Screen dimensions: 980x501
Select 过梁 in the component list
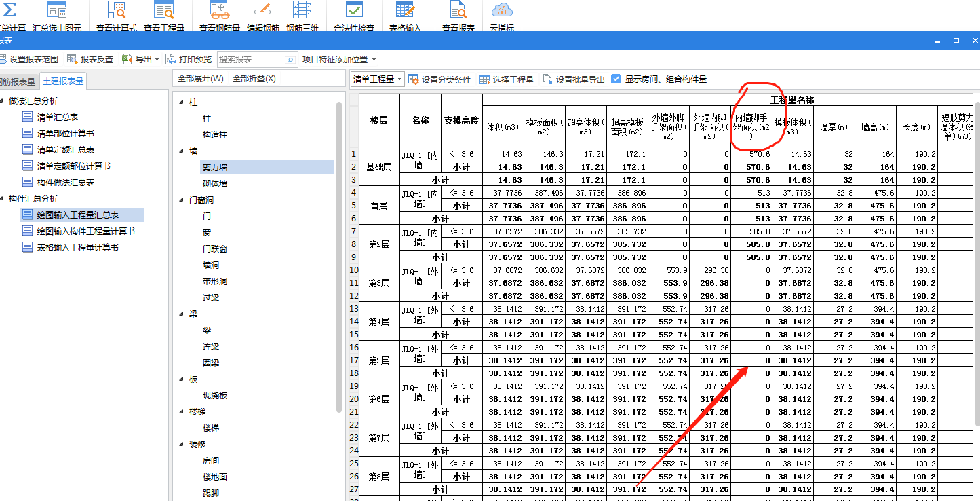(211, 298)
